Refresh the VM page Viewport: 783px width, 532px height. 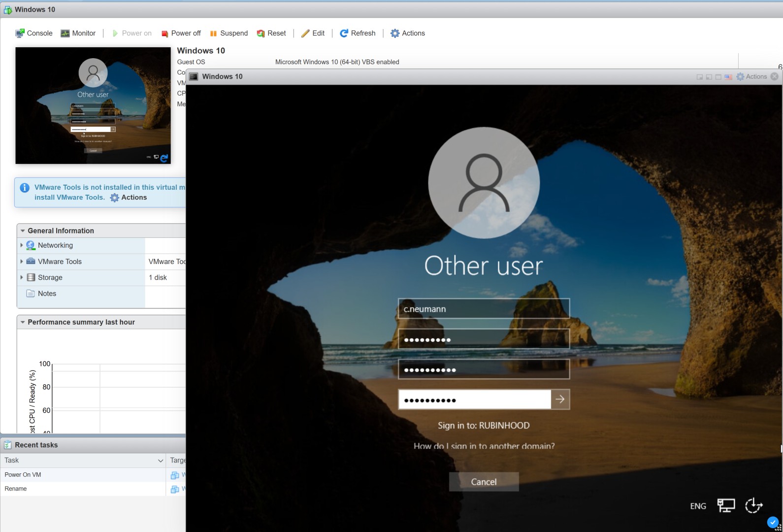click(x=358, y=33)
